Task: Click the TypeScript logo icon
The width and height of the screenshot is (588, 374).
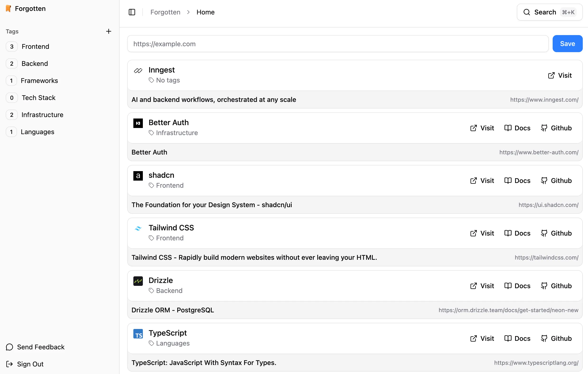Action: coord(138,334)
